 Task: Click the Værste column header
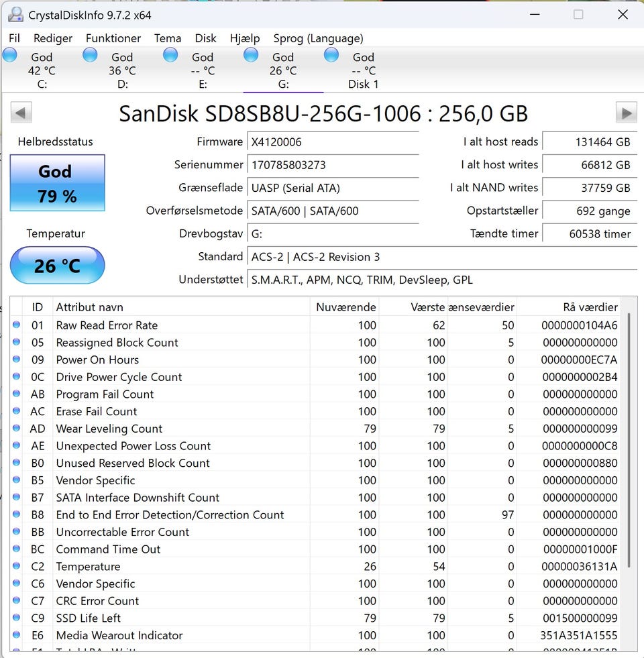pos(413,307)
